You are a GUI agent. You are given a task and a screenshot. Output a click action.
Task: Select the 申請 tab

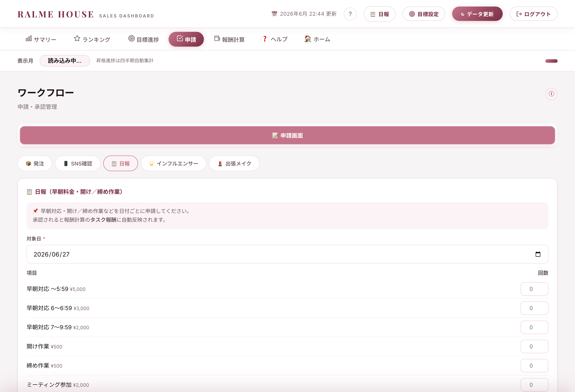point(186,39)
